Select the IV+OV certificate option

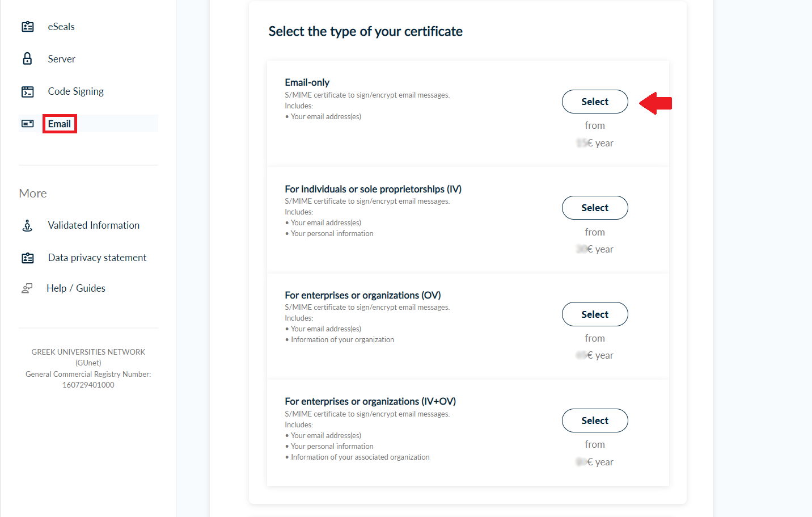click(x=595, y=421)
